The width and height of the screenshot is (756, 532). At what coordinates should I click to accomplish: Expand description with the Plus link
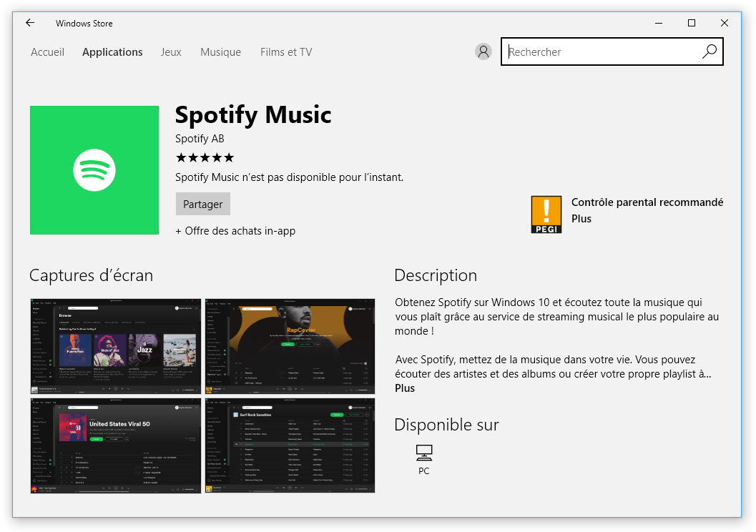(x=405, y=388)
